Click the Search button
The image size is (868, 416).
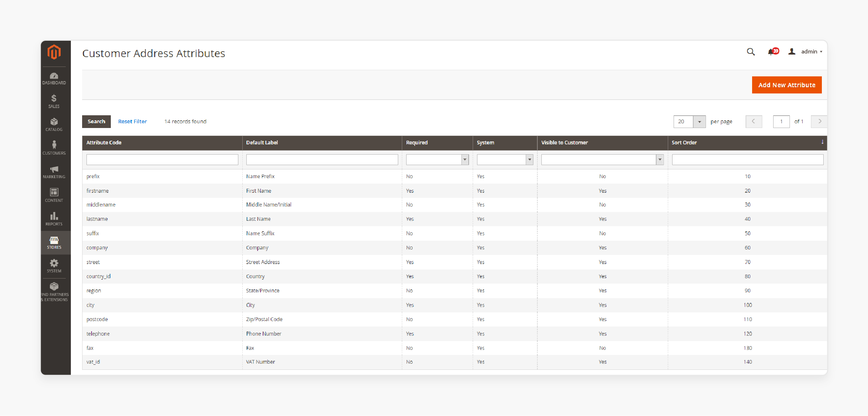[x=96, y=121]
